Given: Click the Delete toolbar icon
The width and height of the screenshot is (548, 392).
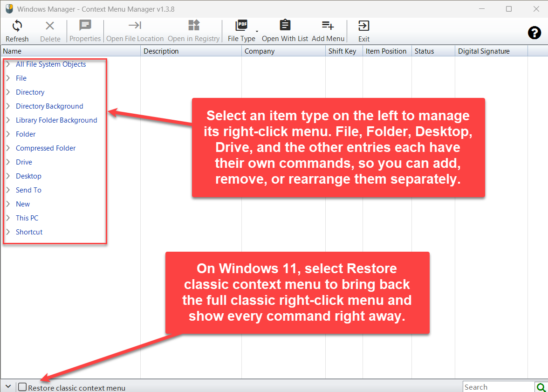Looking at the screenshot, I should tap(50, 26).
